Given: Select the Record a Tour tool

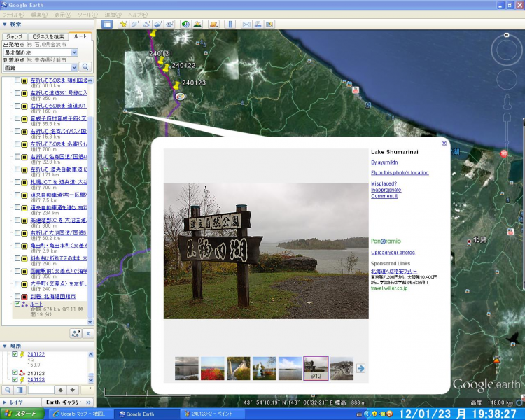Looking at the screenshot, I should [169, 24].
